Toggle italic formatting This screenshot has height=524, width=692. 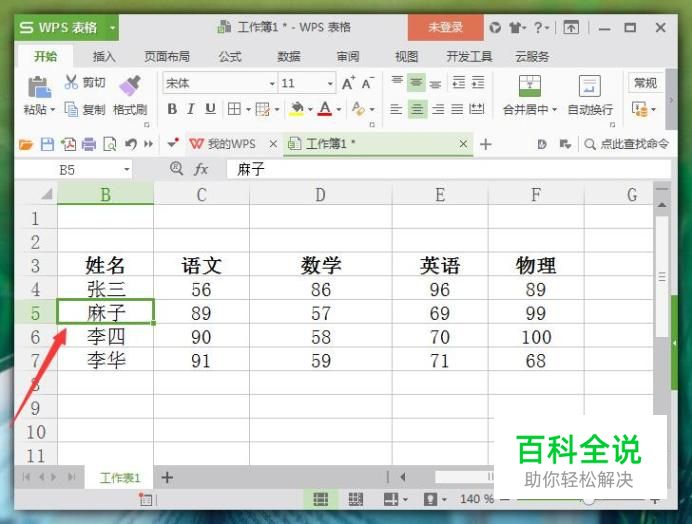click(191, 109)
